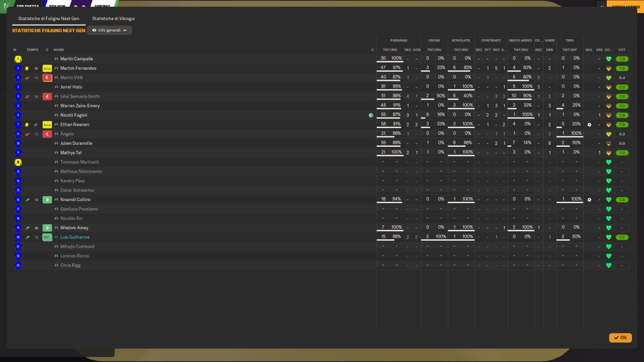The width and height of the screenshot is (644, 362).
Task: Click the MiC badge beside Luís Guilherme
Action: tap(47, 237)
